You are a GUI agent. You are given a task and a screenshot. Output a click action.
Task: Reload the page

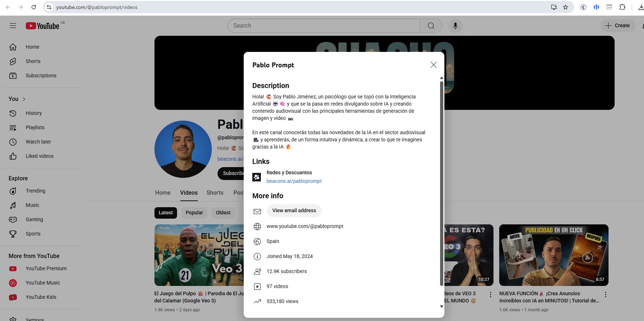(x=34, y=7)
